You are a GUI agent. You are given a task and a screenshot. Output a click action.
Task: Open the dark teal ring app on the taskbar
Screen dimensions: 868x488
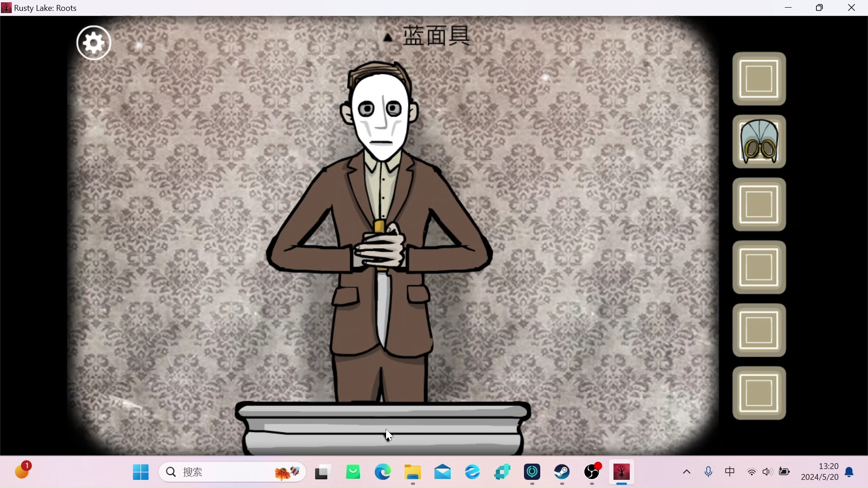tap(533, 472)
